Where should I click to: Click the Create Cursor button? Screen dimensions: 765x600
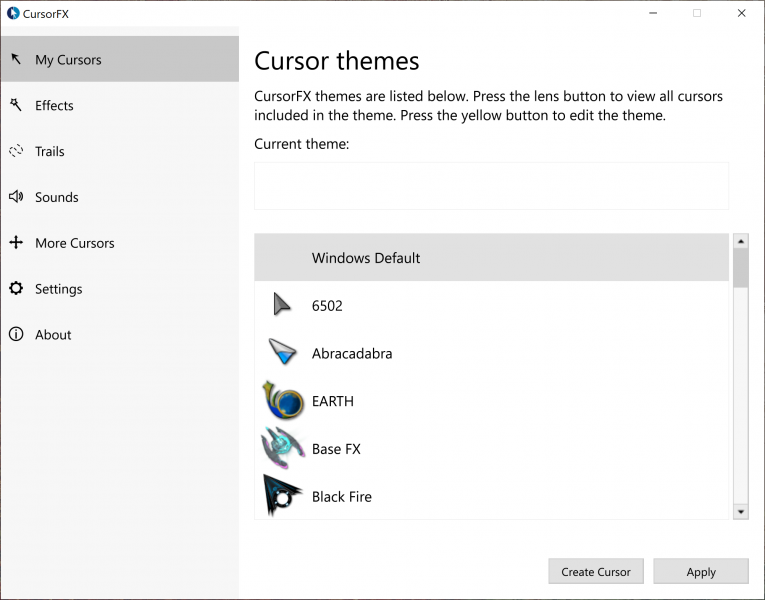pyautogui.click(x=596, y=571)
